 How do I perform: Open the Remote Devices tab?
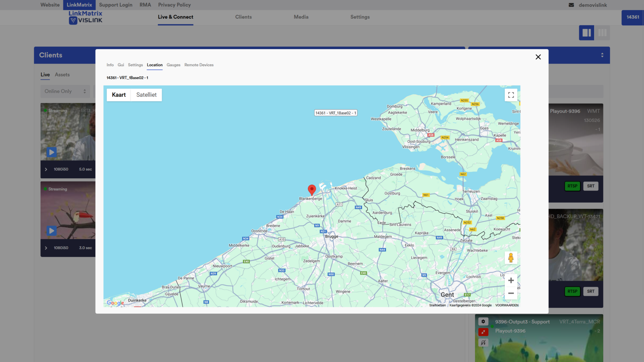[199, 65]
